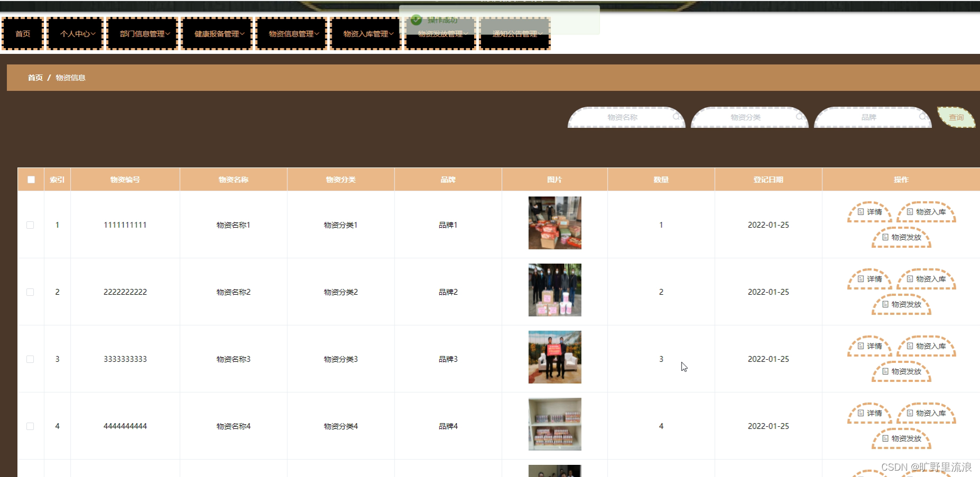
Task: View the product image for 物资名称4
Action: [x=554, y=424]
